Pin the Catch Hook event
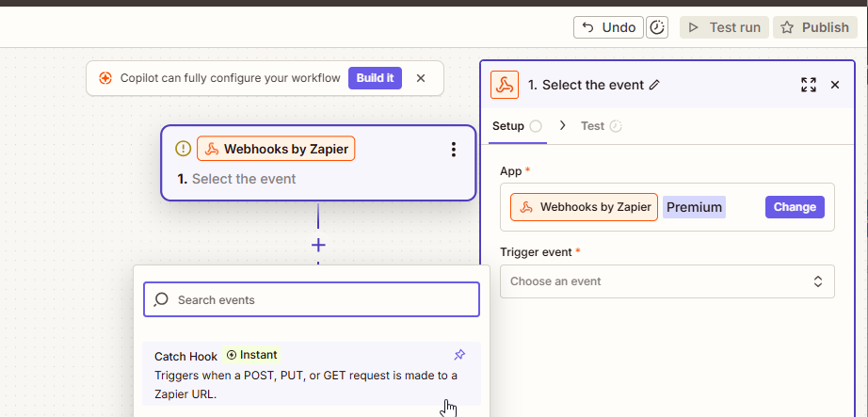 pyautogui.click(x=459, y=355)
